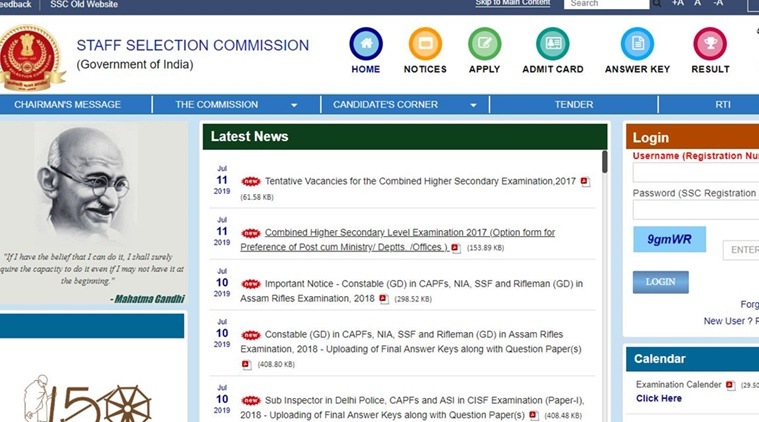
Task: Open PDF icon for Option form notice
Action: click(x=455, y=248)
